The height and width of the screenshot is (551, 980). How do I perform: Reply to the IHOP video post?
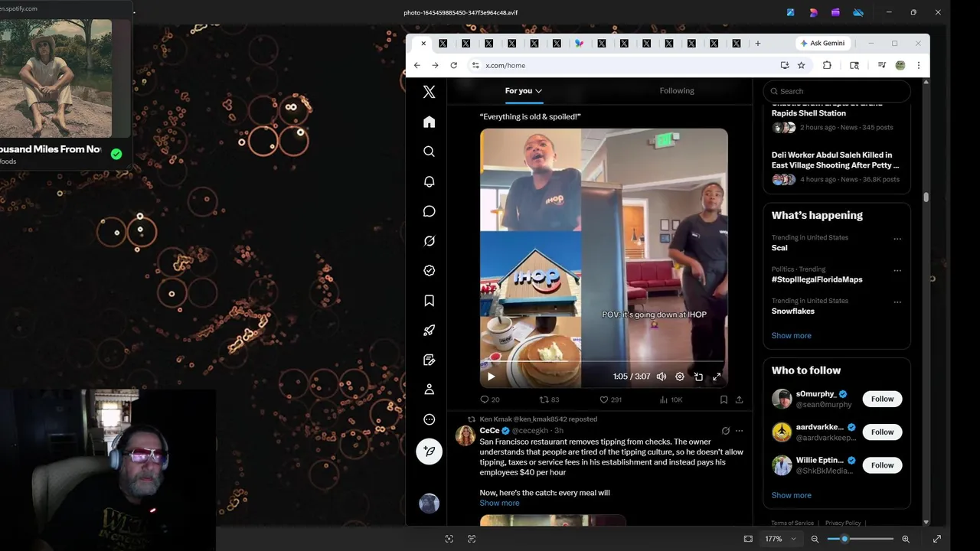(x=484, y=399)
